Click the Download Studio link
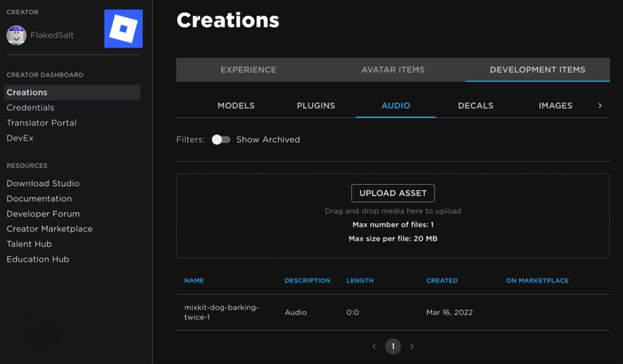 coord(43,183)
